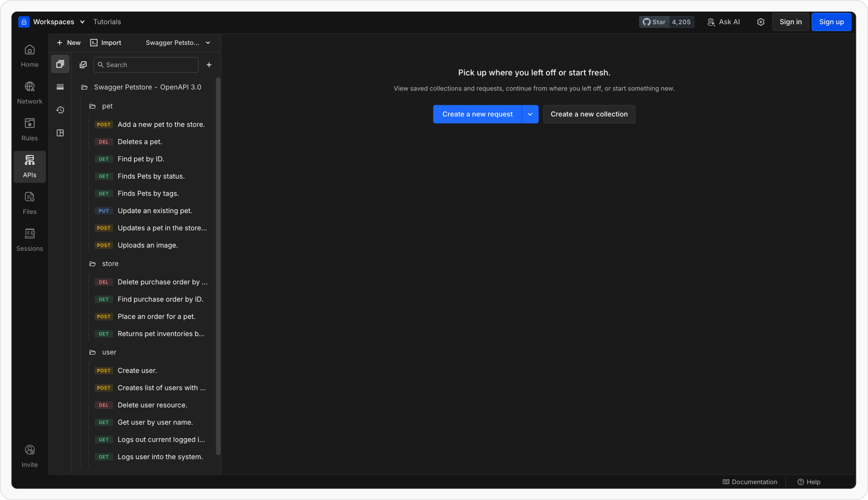Go to Sessions in left sidebar
The image size is (868, 500).
(x=29, y=240)
